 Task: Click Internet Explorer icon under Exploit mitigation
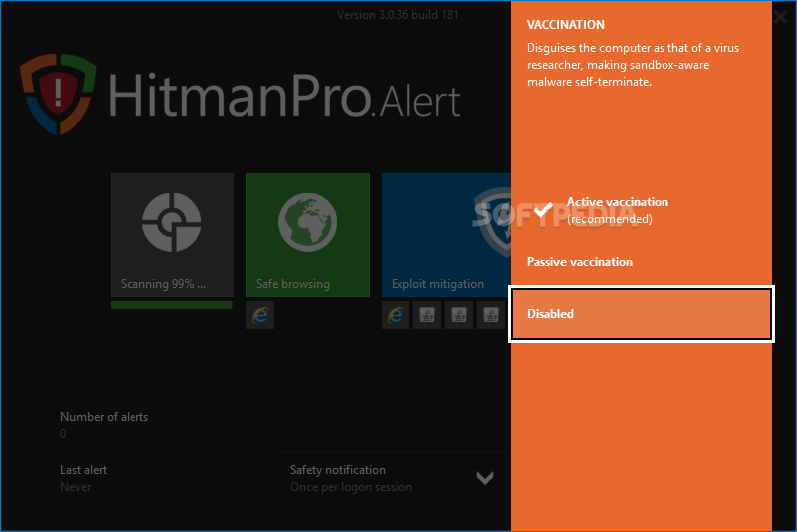[396, 315]
